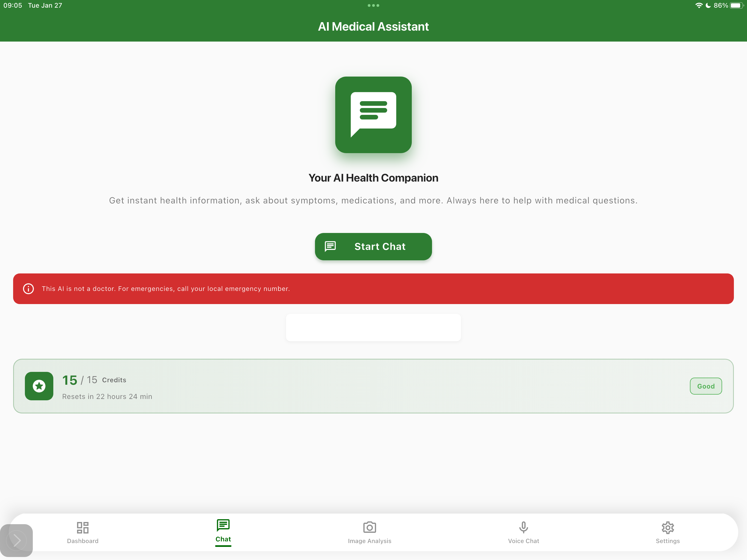Tap the star credits icon
Image resolution: width=747 pixels, height=560 pixels.
39,386
